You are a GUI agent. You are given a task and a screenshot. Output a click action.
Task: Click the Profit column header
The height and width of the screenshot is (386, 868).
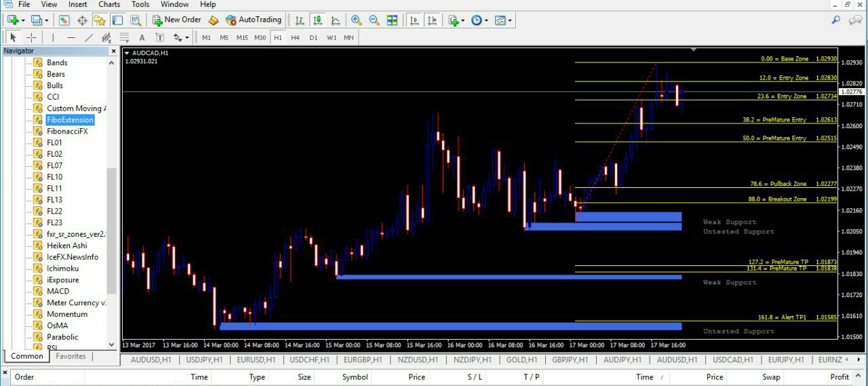coord(840,377)
